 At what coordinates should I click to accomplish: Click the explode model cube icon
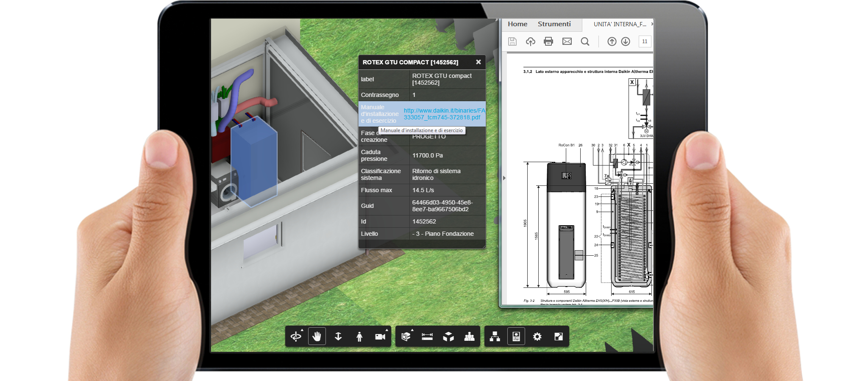(x=448, y=337)
